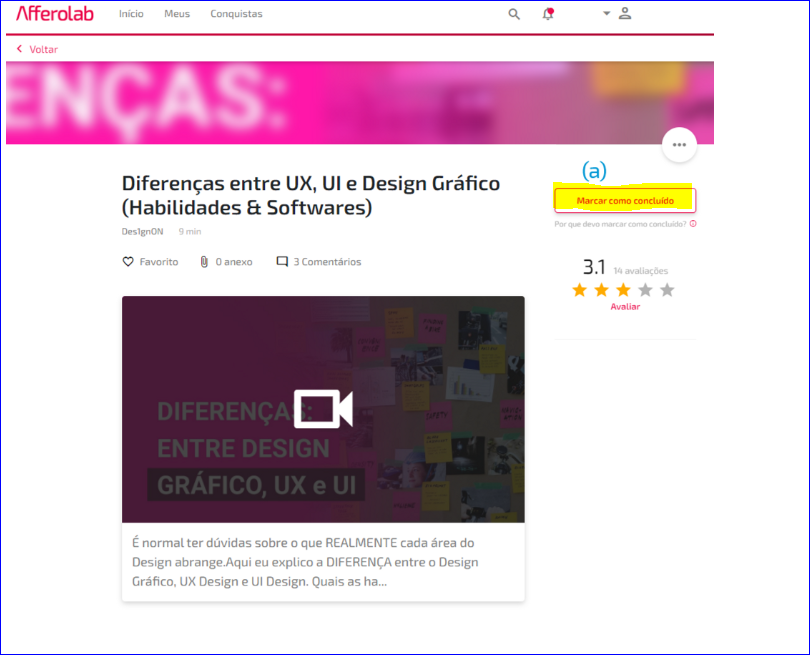Rate with the fifth star
This screenshot has width=810, height=655.
(667, 290)
